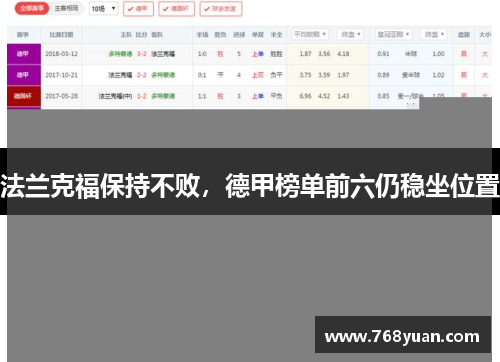
Task: Click the odds value 3.56
Action: coord(324,54)
